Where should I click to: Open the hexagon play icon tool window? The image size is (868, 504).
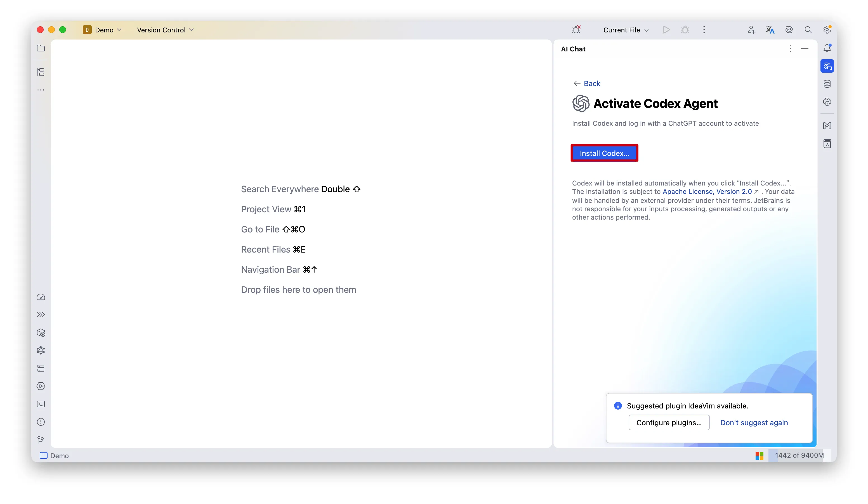tap(41, 386)
